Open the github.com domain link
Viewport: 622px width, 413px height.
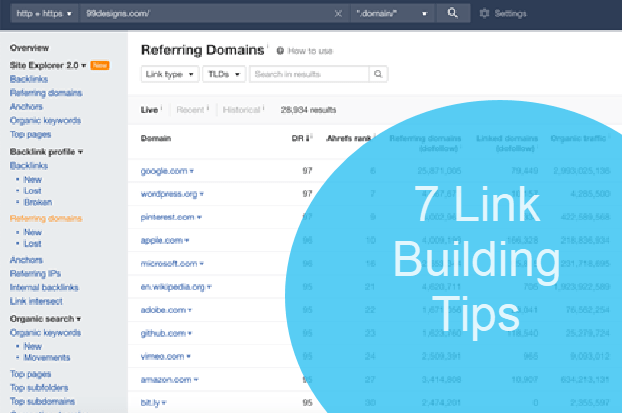point(163,333)
